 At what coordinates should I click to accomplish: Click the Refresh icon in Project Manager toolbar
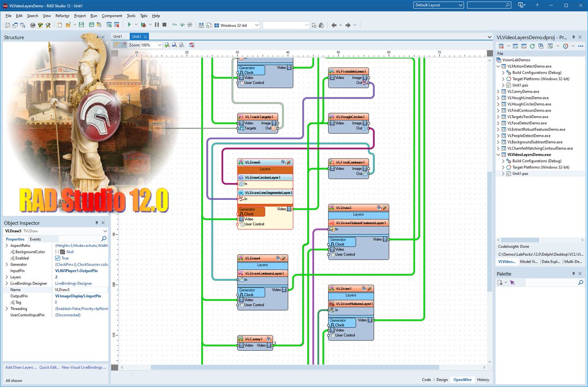(x=532, y=46)
